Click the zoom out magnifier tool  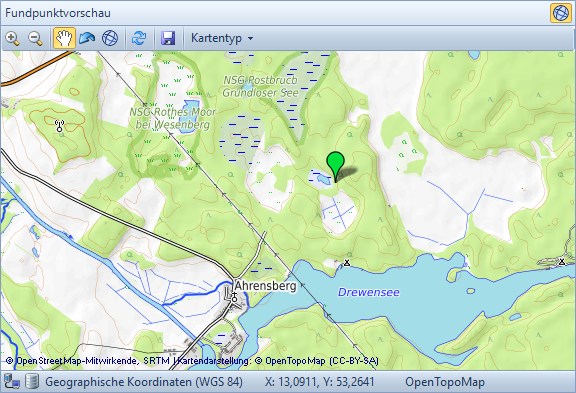[36, 38]
